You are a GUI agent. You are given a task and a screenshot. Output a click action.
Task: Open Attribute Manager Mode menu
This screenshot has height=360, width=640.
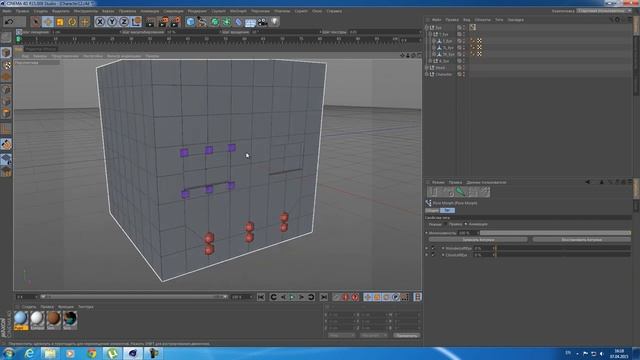click(x=438, y=182)
